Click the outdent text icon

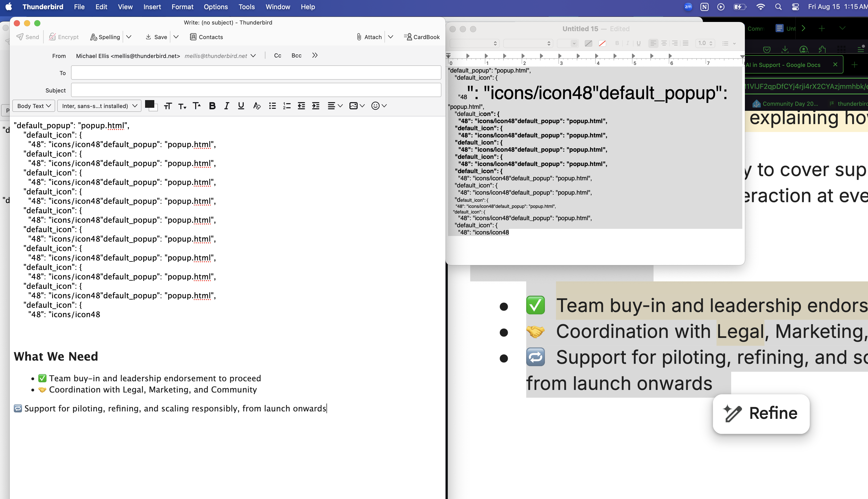click(301, 106)
